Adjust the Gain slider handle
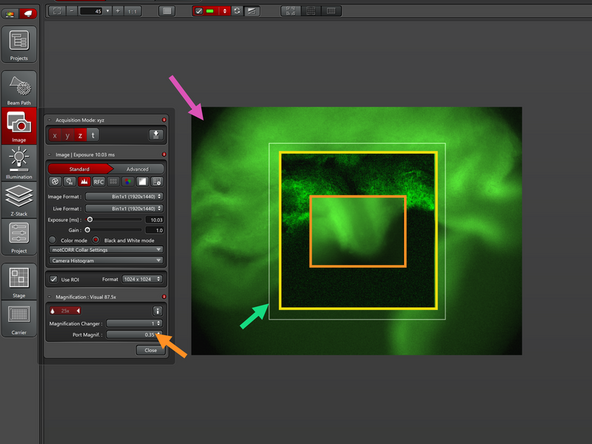The image size is (592, 444). coord(88,230)
